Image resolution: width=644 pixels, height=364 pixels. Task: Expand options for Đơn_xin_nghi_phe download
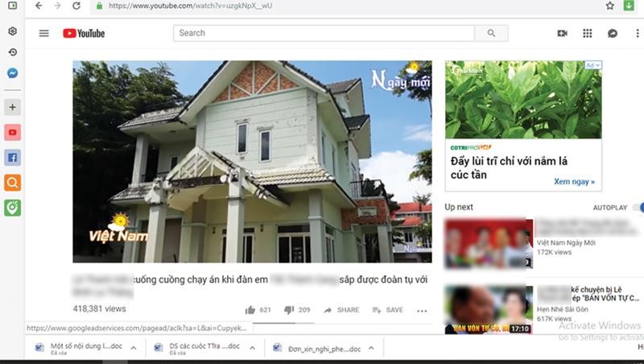click(x=371, y=348)
